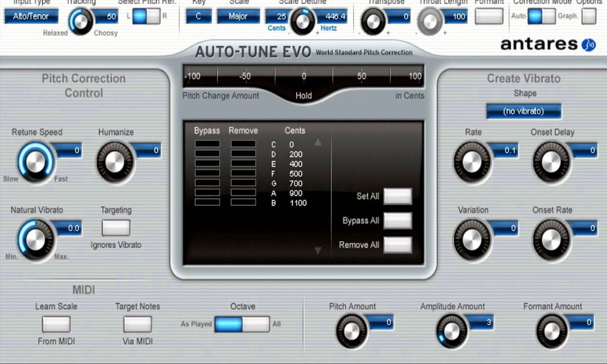The height and width of the screenshot is (364, 607).
Task: Click the Pitch Amount value field
Action: point(381,322)
